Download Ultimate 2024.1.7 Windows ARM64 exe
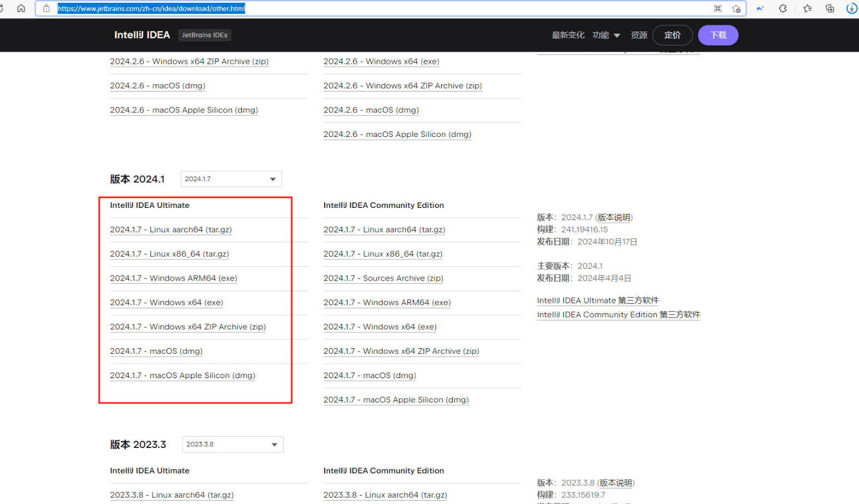 tap(174, 278)
